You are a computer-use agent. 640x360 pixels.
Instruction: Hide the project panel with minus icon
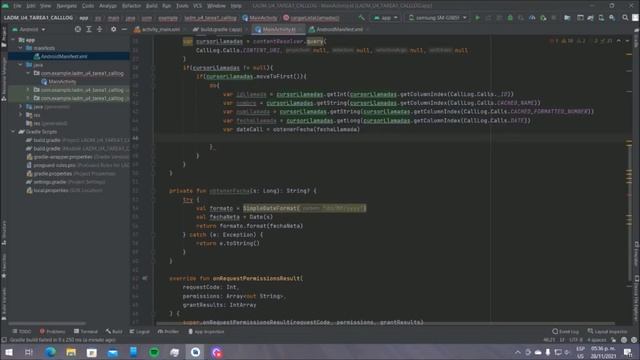(x=124, y=29)
